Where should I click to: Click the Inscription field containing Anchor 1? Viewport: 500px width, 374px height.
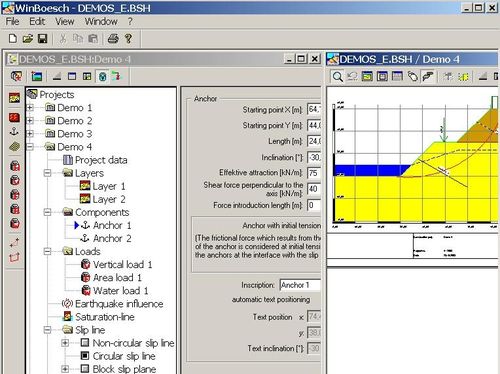300,285
